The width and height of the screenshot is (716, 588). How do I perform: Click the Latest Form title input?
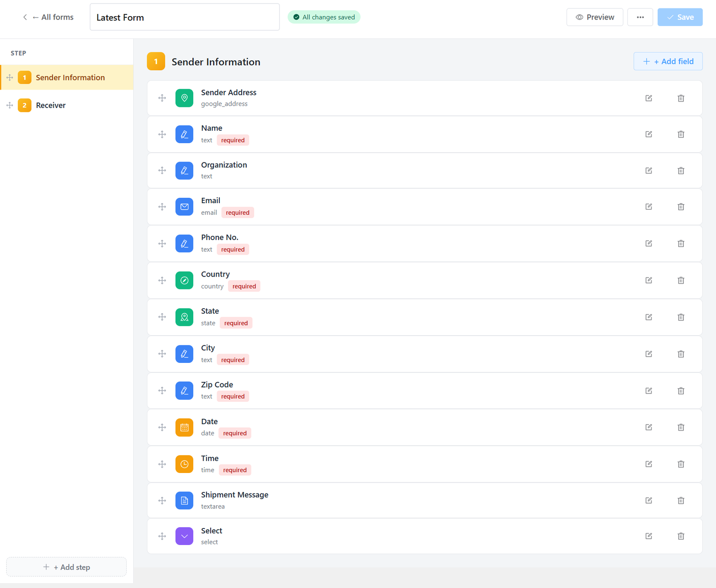tap(184, 17)
